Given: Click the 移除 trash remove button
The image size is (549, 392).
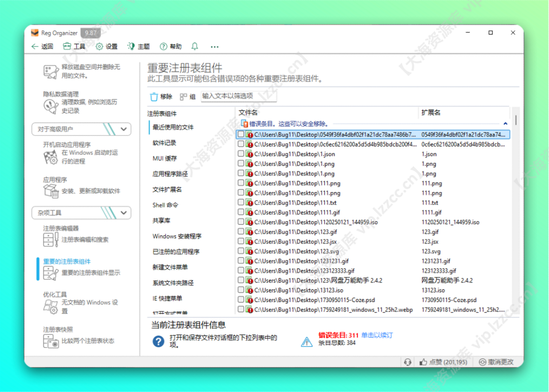Looking at the screenshot, I should pos(161,97).
